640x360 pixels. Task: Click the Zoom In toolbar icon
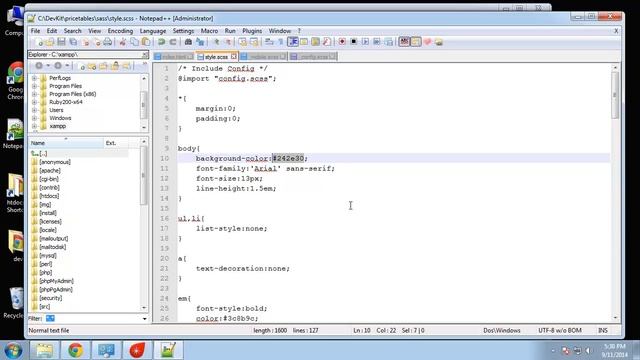pyautogui.click(x=216, y=42)
